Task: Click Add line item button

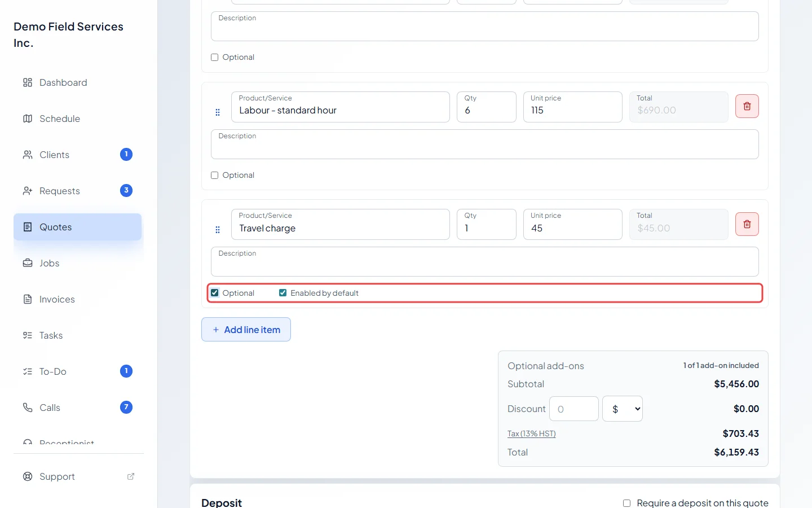Action: tap(246, 330)
